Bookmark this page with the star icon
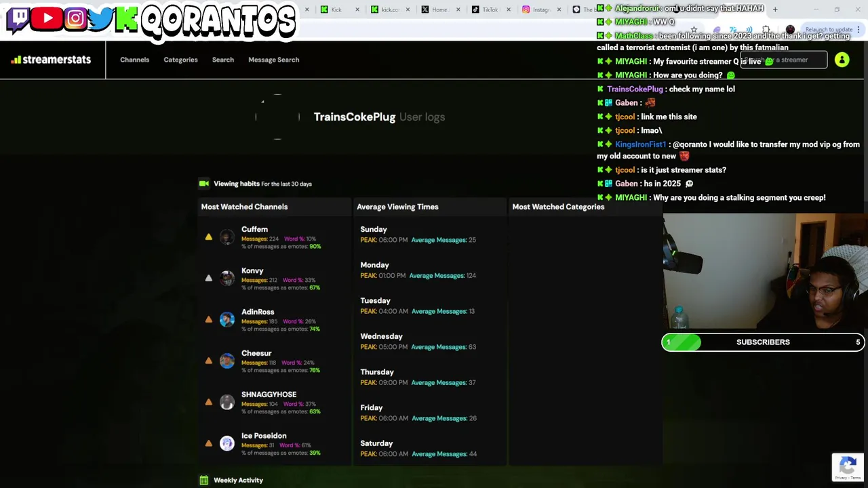The height and width of the screenshot is (488, 868). [693, 30]
